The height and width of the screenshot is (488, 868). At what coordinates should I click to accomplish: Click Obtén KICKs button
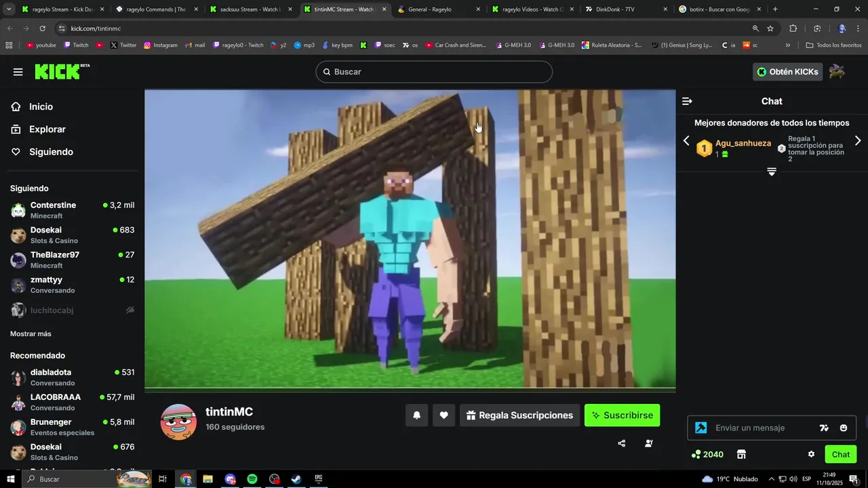[787, 72]
